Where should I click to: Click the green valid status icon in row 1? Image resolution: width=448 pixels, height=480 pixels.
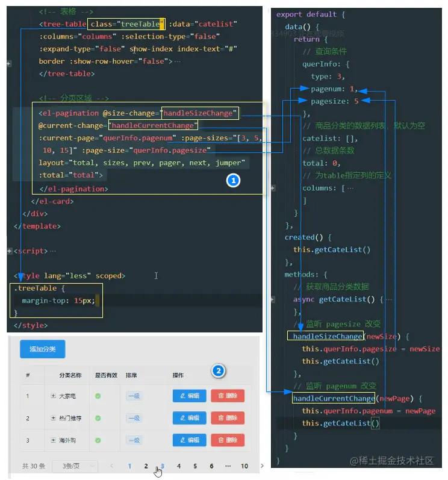98,396
